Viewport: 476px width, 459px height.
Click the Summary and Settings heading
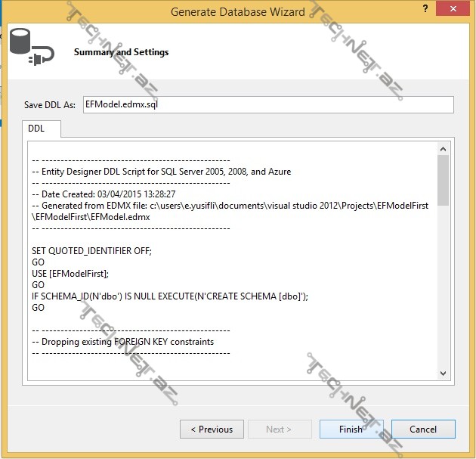(121, 52)
